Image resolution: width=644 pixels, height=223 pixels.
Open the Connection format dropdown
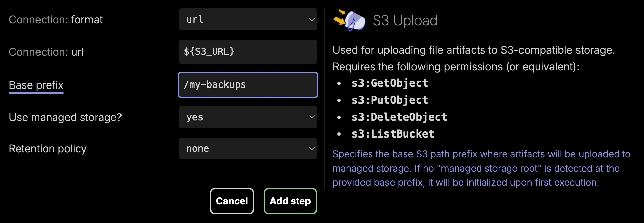pos(248,20)
